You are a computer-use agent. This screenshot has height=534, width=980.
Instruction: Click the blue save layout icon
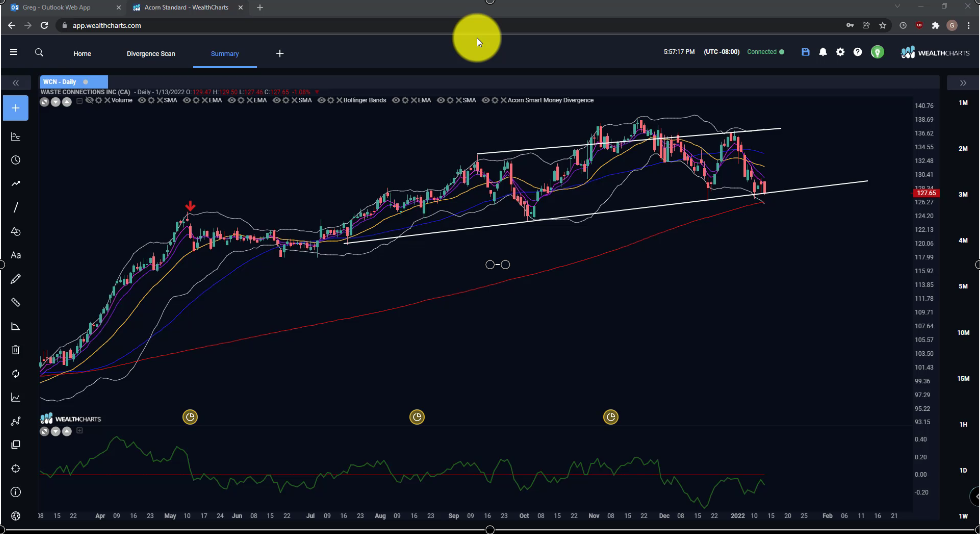point(805,53)
